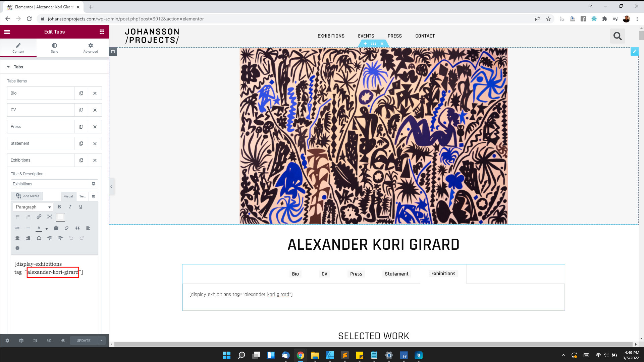Duplicate the CV tab item
The height and width of the screenshot is (362, 644).
click(x=81, y=110)
